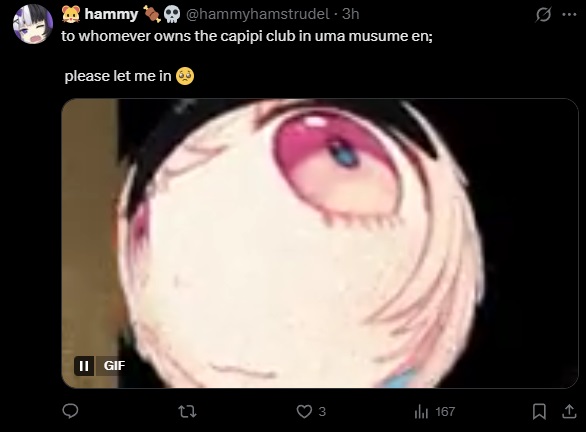Image resolution: width=586 pixels, height=432 pixels.
Task: Open the @hammyhamstrudel handle link
Action: pos(257,14)
